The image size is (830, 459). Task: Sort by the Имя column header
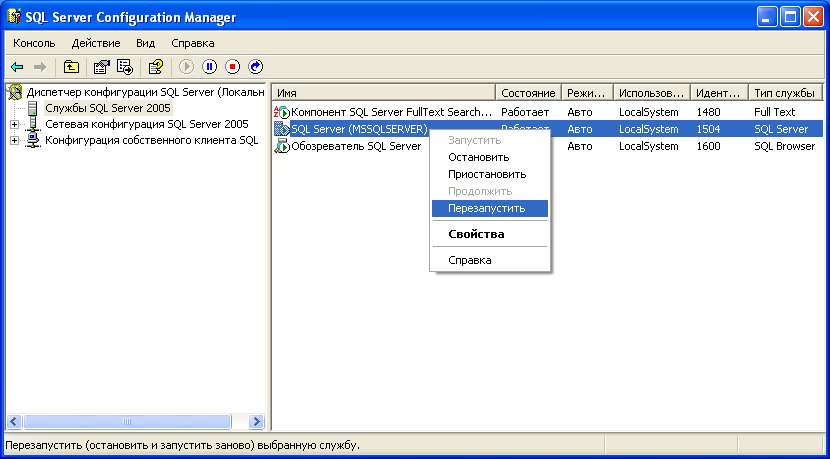click(383, 92)
